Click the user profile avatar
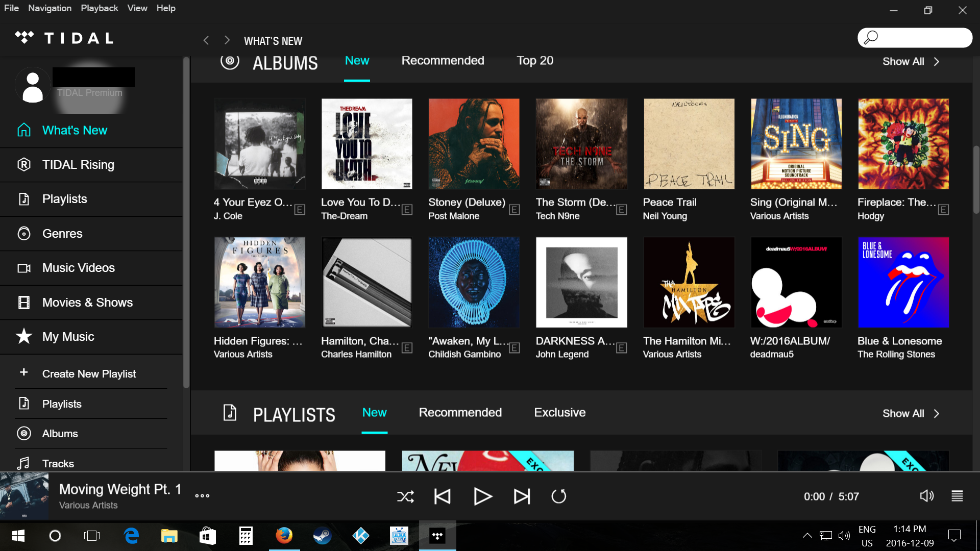980x551 pixels. [33, 85]
